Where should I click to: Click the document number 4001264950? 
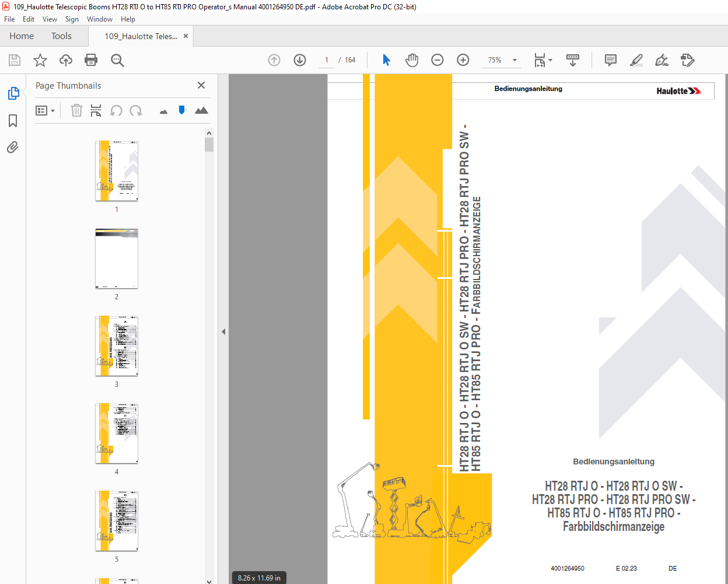click(568, 568)
